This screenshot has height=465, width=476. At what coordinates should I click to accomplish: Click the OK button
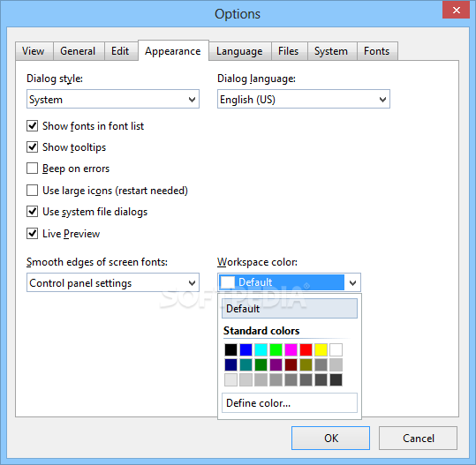point(330,438)
